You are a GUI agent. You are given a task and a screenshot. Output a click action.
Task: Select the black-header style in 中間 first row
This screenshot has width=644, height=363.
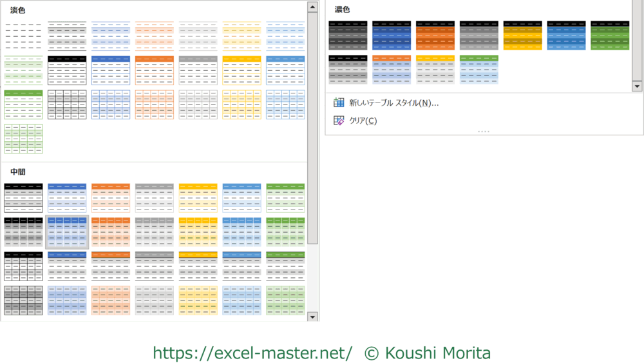point(23,198)
